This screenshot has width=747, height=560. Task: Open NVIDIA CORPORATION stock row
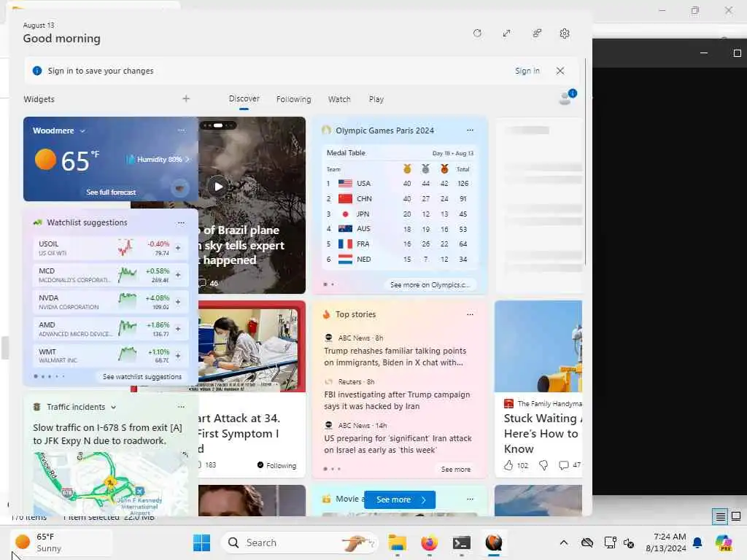tap(111, 302)
